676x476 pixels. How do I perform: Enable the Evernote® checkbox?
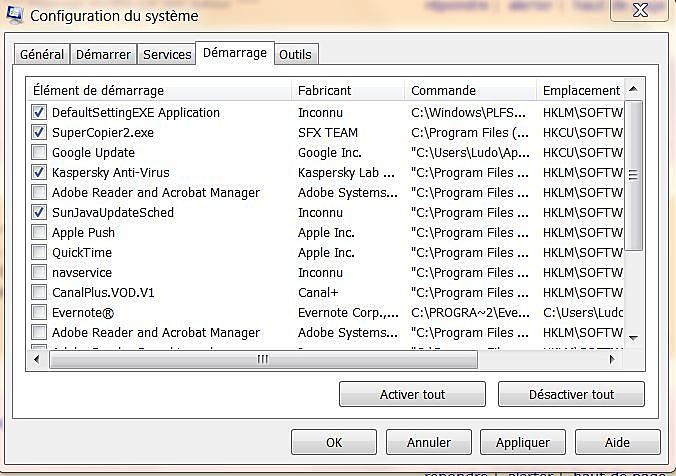pyautogui.click(x=39, y=312)
